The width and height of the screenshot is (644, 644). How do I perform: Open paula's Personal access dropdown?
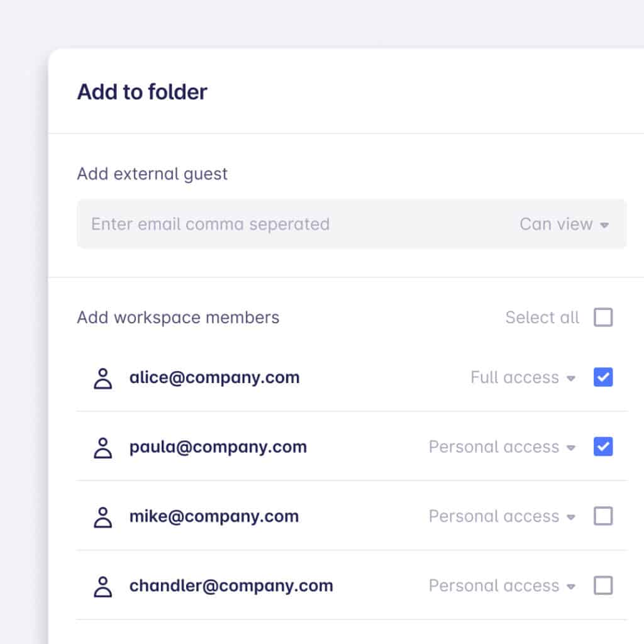(502, 447)
